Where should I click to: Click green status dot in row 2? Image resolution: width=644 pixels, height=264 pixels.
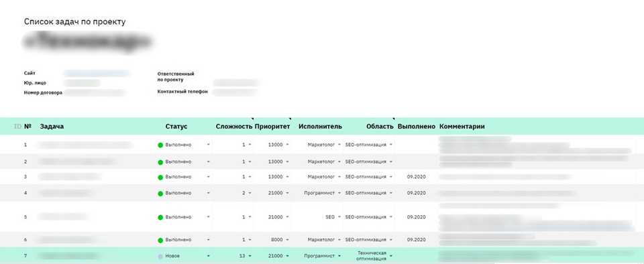(x=160, y=162)
